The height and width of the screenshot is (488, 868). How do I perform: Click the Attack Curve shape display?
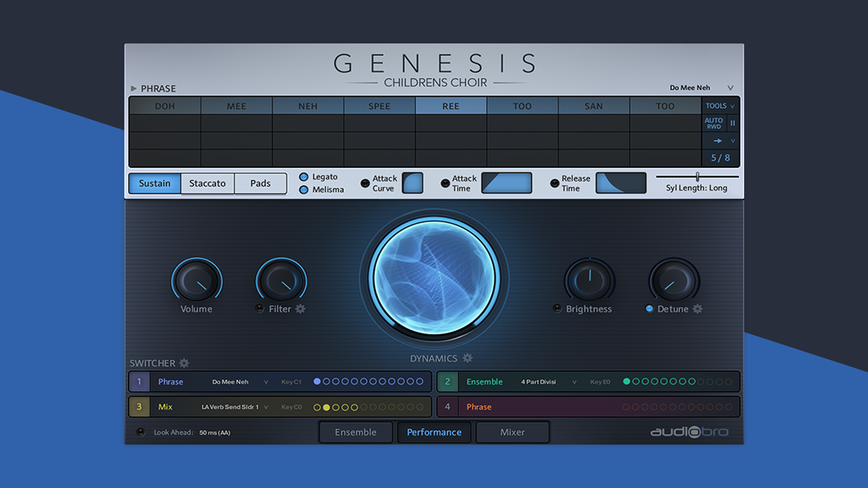click(412, 183)
